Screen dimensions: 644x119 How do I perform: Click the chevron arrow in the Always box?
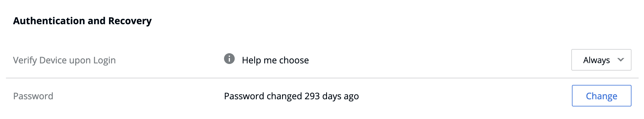(x=621, y=60)
